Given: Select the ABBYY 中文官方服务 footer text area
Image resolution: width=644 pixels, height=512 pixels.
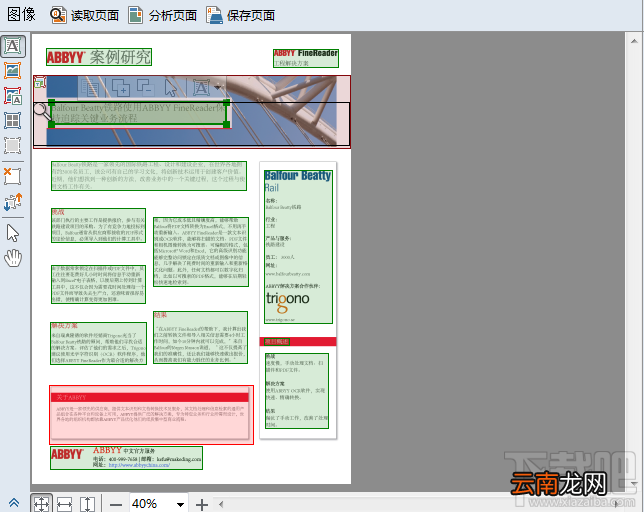Looking at the screenshot, I should click(126, 458).
